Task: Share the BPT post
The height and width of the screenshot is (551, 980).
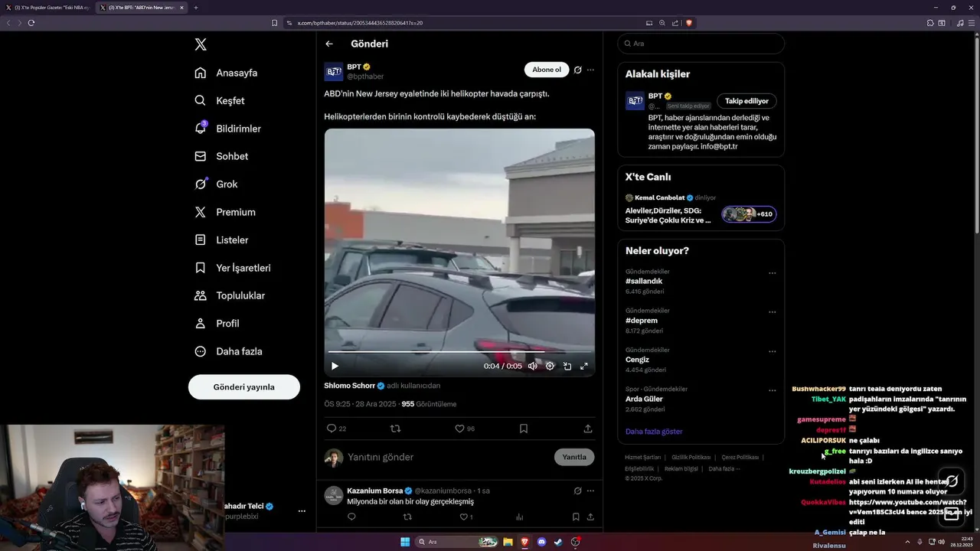Action: tap(588, 429)
